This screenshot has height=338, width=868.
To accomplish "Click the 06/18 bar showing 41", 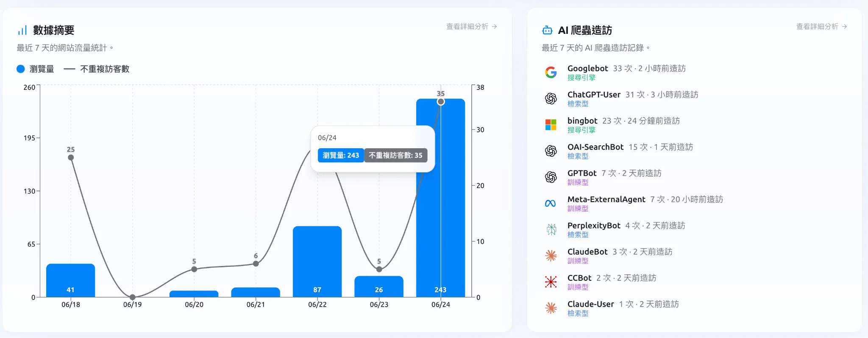I will coord(70,280).
